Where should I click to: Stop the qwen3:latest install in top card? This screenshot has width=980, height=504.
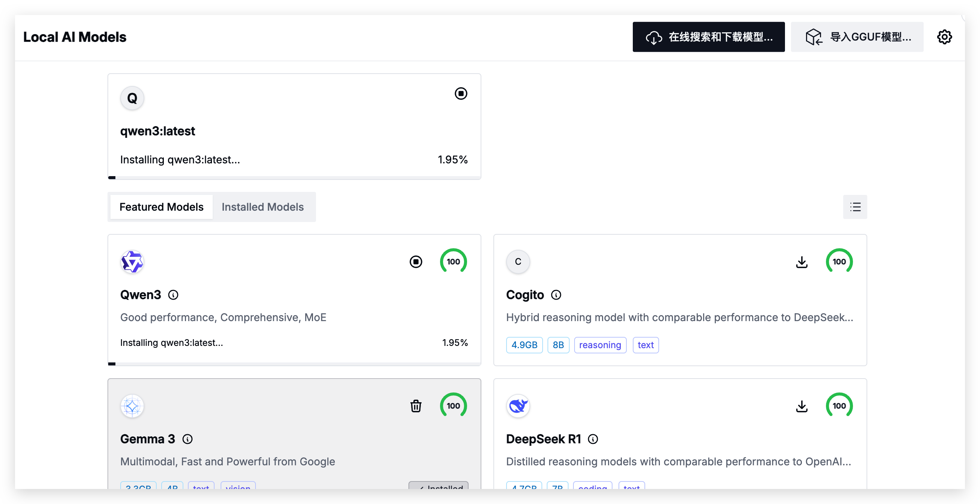[461, 94]
